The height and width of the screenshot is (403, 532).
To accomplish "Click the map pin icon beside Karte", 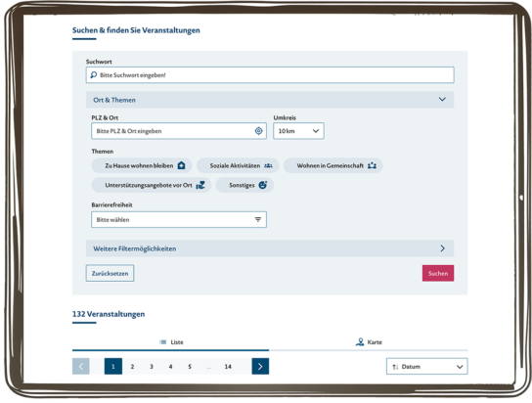I will click(x=360, y=342).
